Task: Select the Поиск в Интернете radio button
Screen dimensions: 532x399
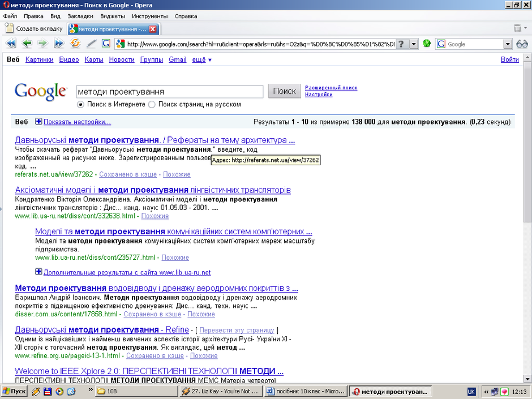Action: [x=80, y=105]
